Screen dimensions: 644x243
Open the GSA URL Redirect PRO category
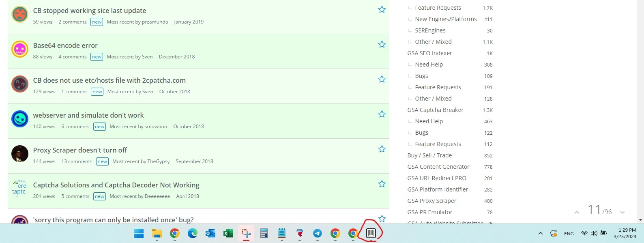click(437, 178)
